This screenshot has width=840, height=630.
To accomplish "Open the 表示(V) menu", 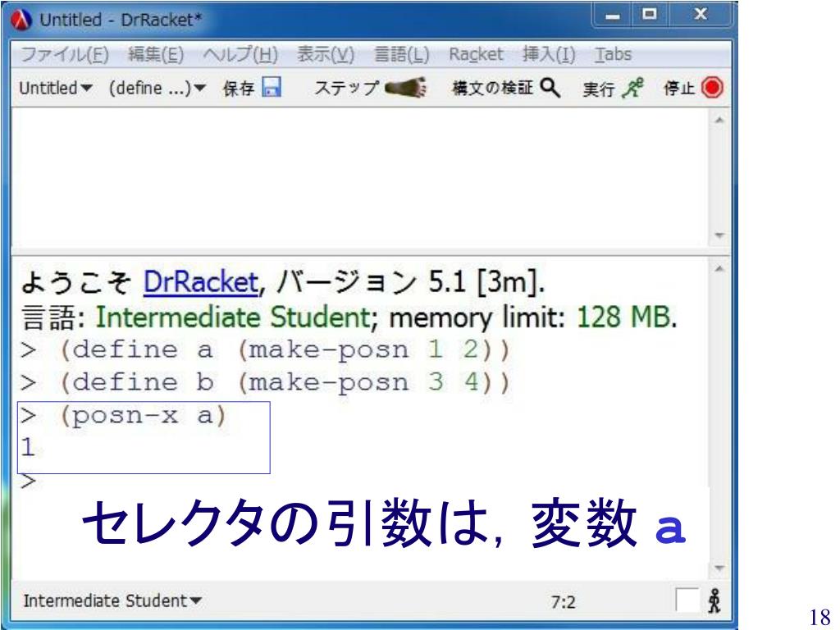I will 326,54.
